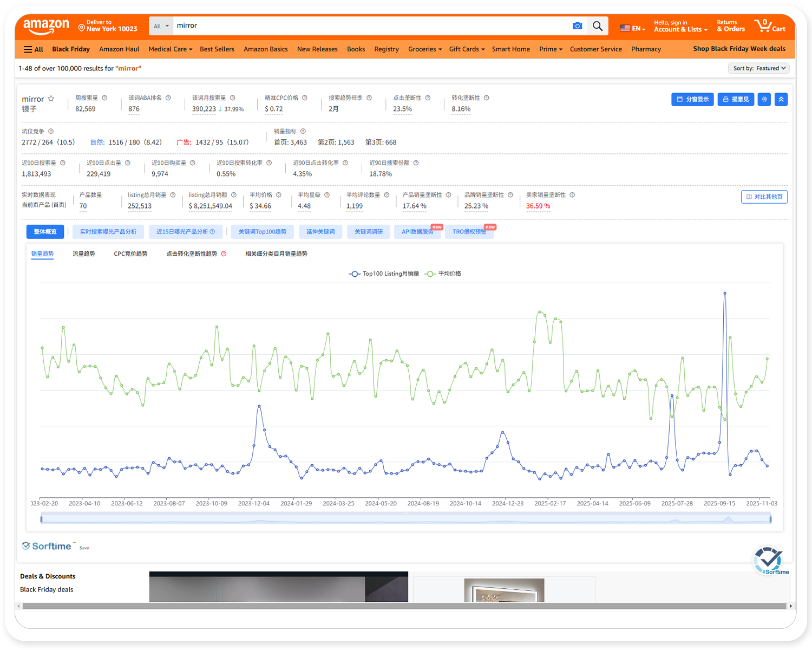Switch to the CPC竞价趋势 tab

tap(130, 254)
